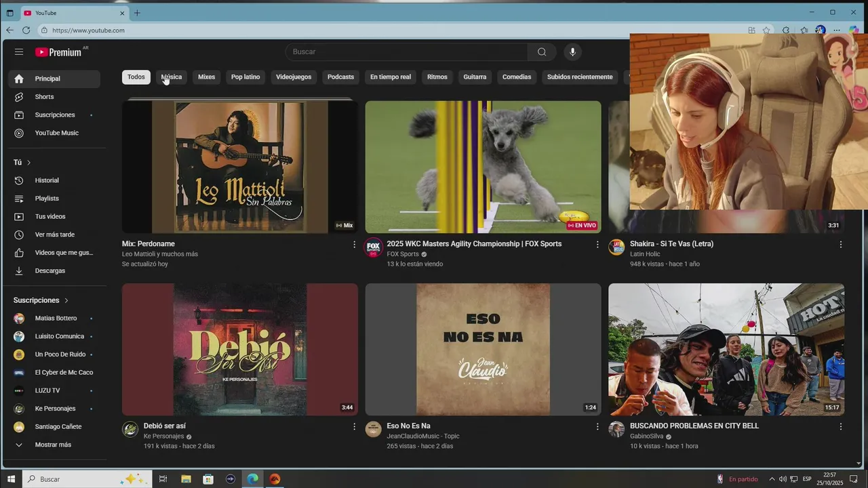Play the Eso No Es Na thumbnail
Viewport: 868px width, 488px height.
(x=483, y=349)
